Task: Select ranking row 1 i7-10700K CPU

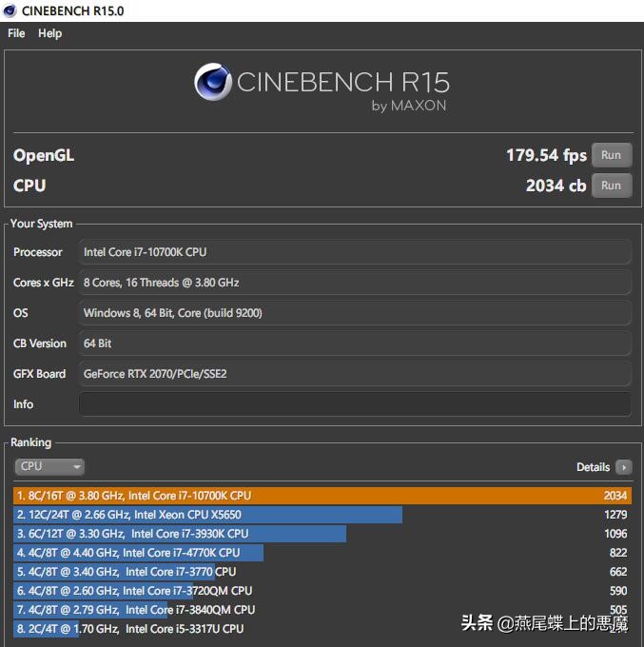Action: 322,496
